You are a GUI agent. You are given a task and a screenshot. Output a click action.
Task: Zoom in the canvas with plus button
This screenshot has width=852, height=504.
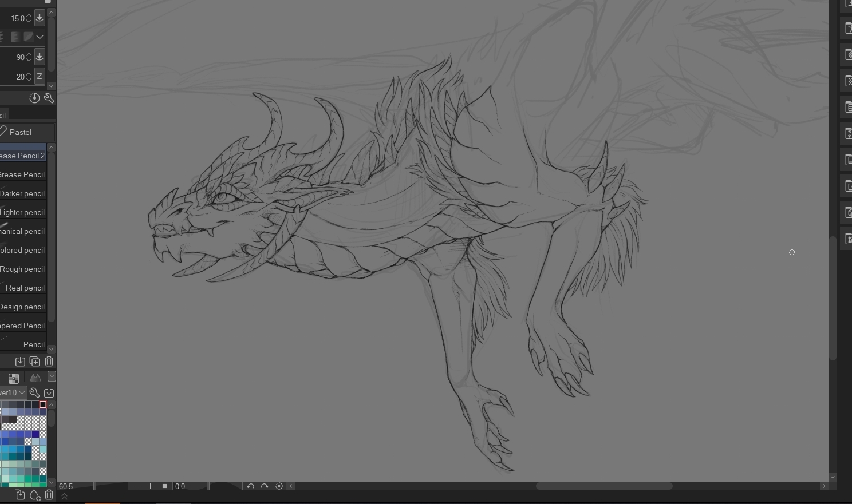[x=150, y=486]
